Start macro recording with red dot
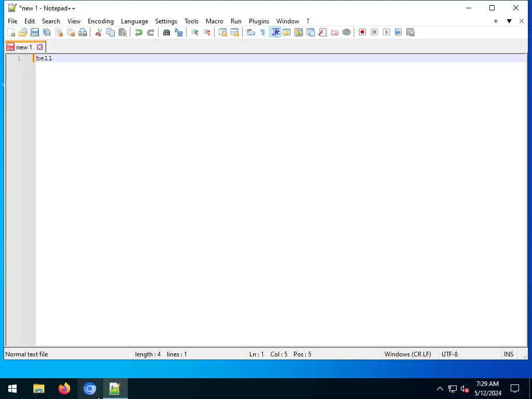Screen dimensions: 532x399 click(x=362, y=32)
